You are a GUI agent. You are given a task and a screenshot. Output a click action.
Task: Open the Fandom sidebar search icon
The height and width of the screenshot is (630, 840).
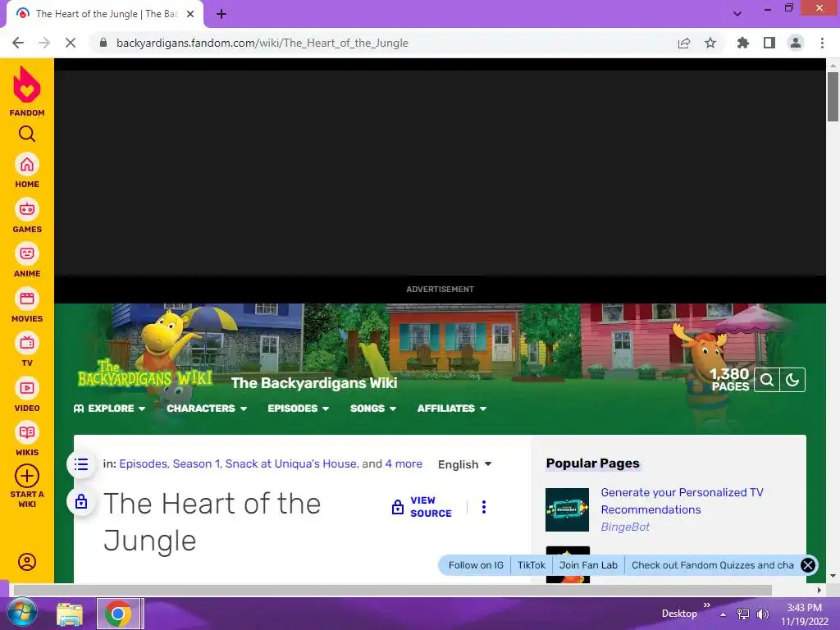(27, 134)
